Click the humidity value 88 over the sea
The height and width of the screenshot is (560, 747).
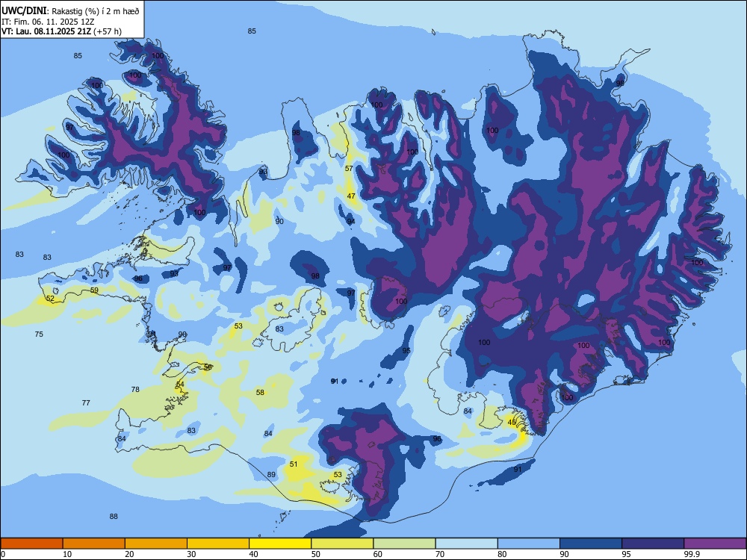[x=114, y=516]
